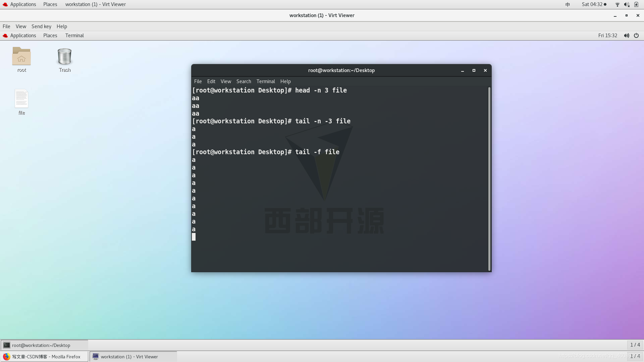Open the Places menu in VM
Screen dimensions: 644x362
50,35
